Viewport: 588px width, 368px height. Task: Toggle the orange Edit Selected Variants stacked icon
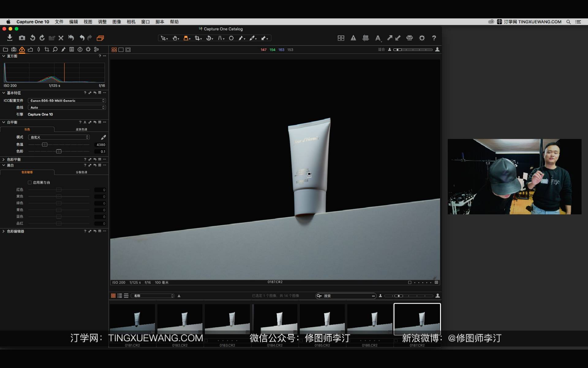[x=100, y=38]
